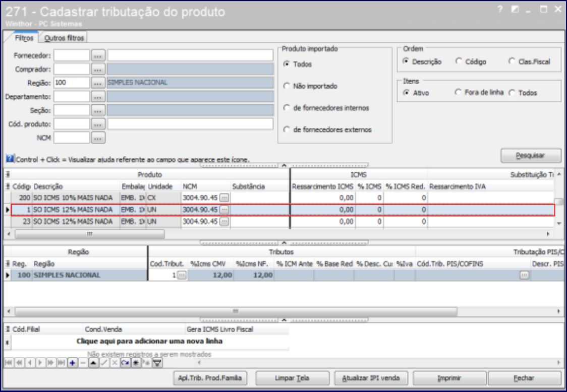
Task: Show only Ativo items
Action: click(416, 93)
